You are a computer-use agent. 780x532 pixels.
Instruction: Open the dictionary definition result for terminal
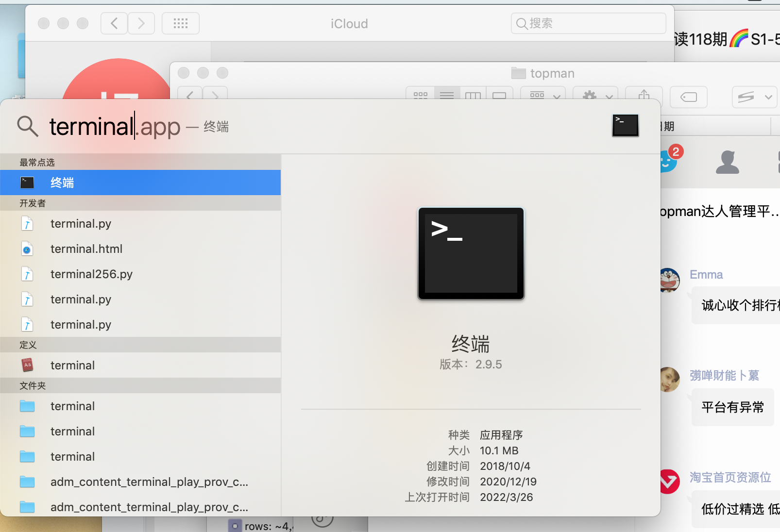(140, 366)
